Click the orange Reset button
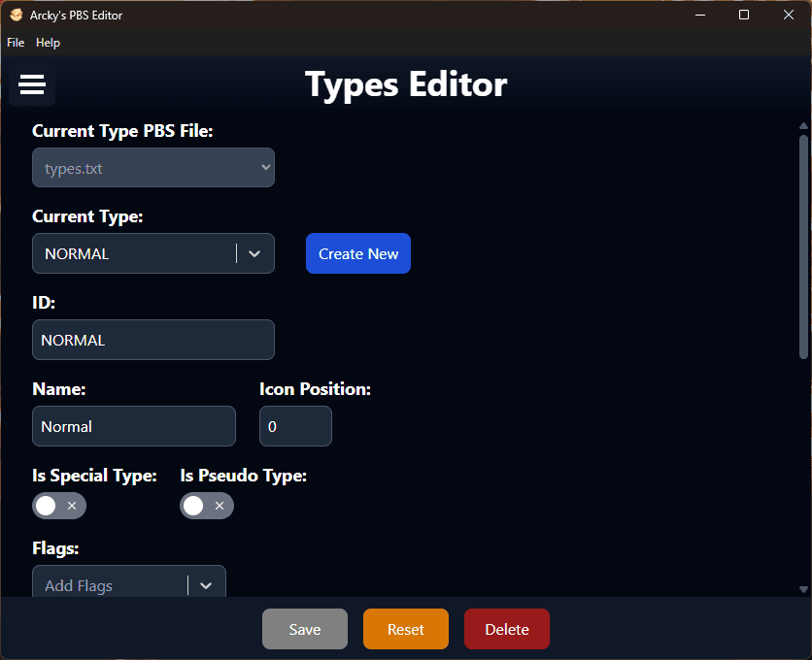 point(406,629)
